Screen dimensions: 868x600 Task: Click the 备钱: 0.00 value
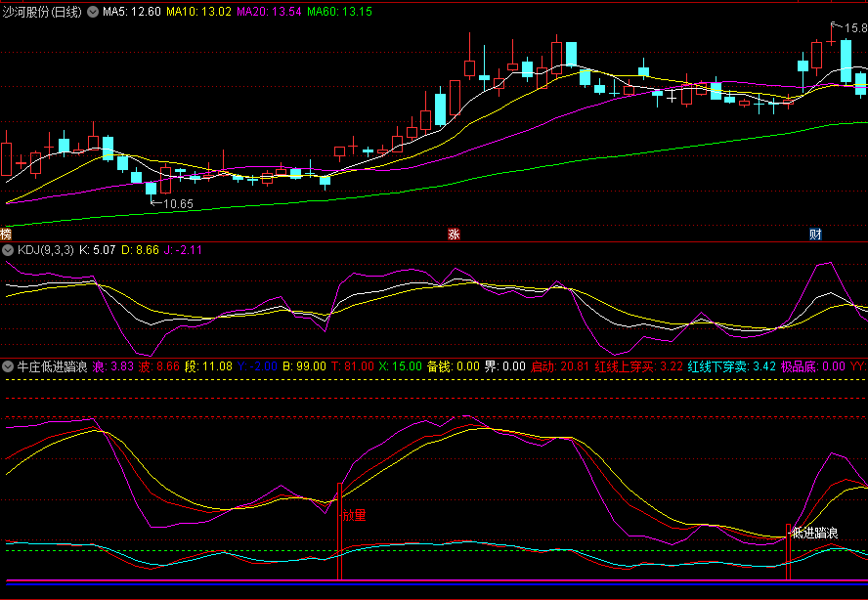454,366
